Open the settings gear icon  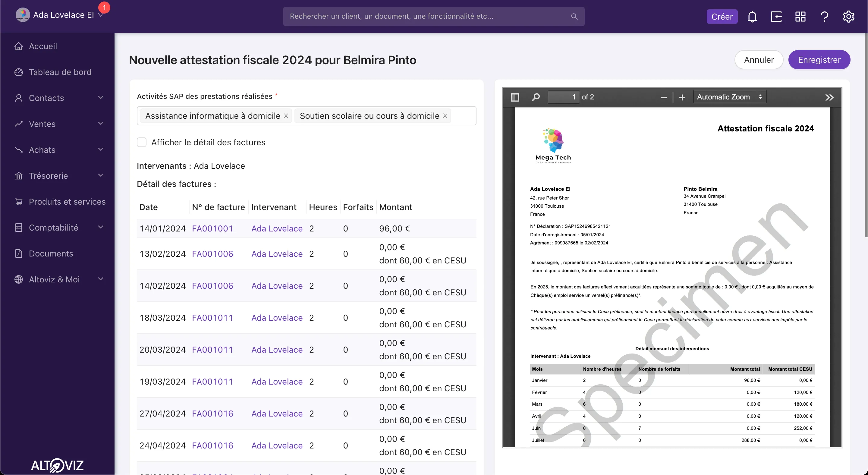(848, 17)
